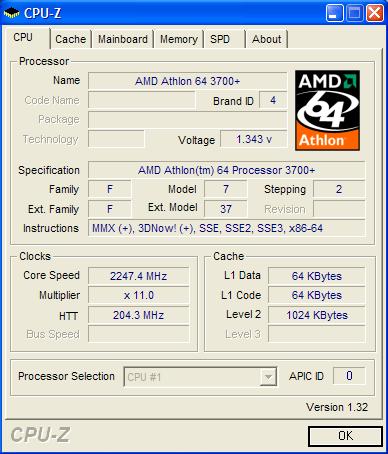Switch to the Cache tab
This screenshot has width=388, height=454.
[x=71, y=39]
